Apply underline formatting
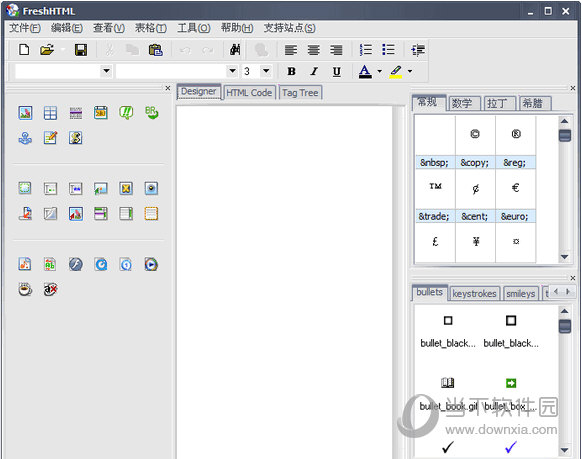The width and height of the screenshot is (582, 459). click(337, 71)
